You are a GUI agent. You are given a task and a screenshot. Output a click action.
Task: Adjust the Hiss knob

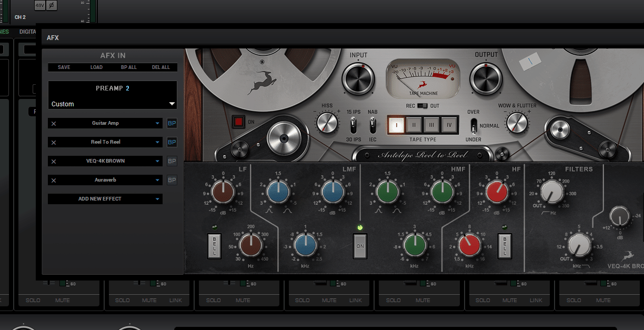[327, 122]
